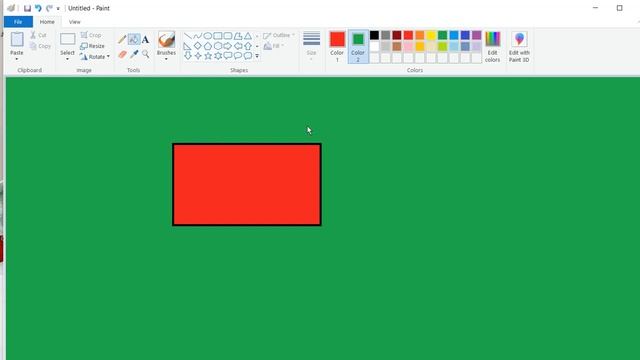Pick the black color swatch
This screenshot has width=640, height=360.
(x=374, y=36)
